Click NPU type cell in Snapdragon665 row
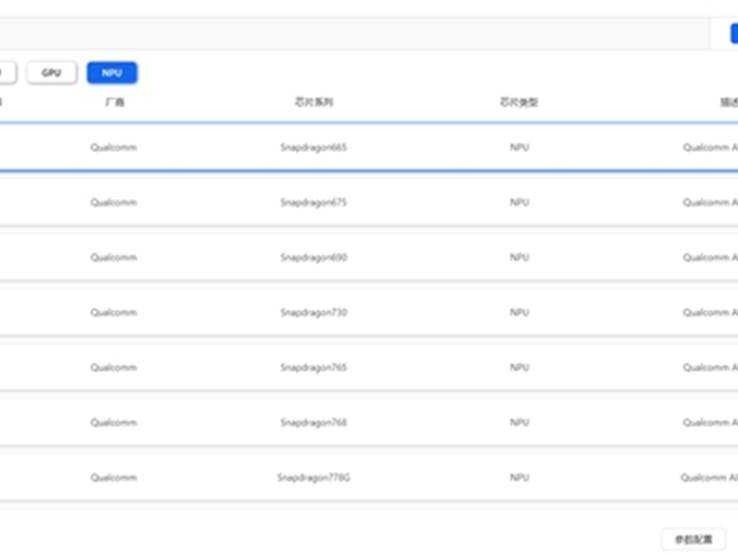 click(x=520, y=147)
